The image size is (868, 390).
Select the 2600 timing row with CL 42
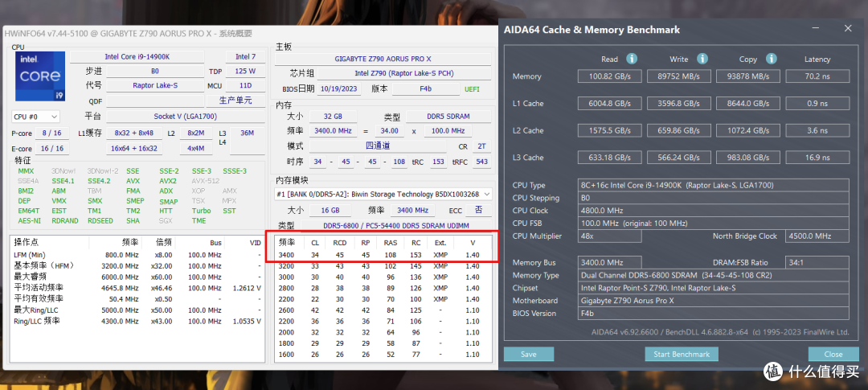pos(383,310)
